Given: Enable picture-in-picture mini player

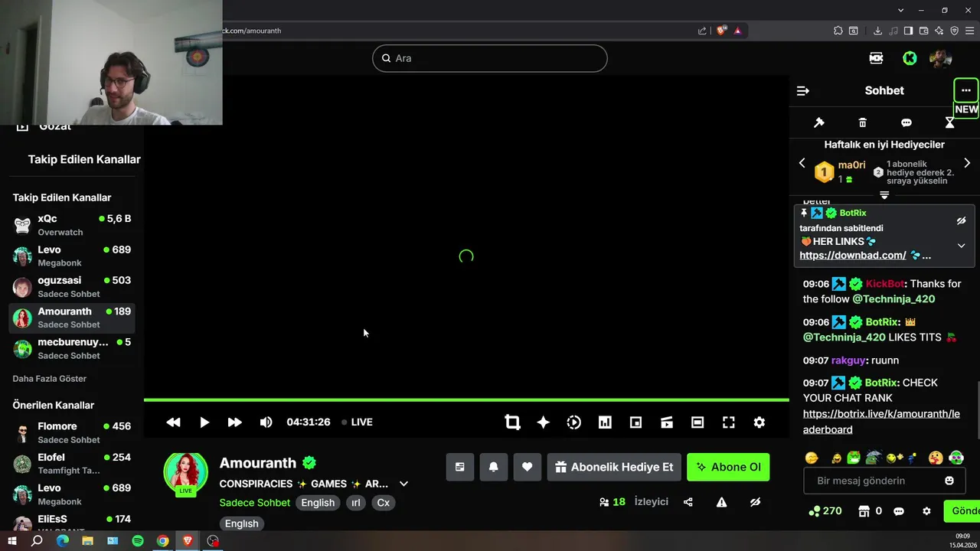Looking at the screenshot, I should [x=635, y=422].
